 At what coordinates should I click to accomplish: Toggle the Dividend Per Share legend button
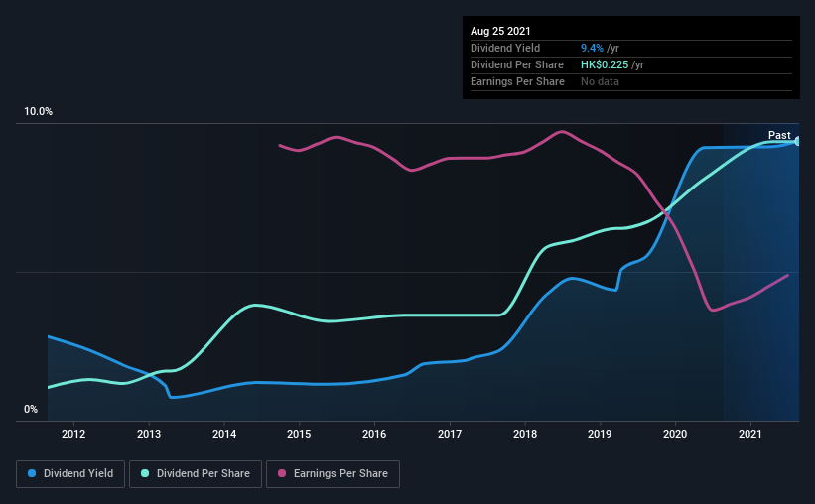tap(196, 474)
